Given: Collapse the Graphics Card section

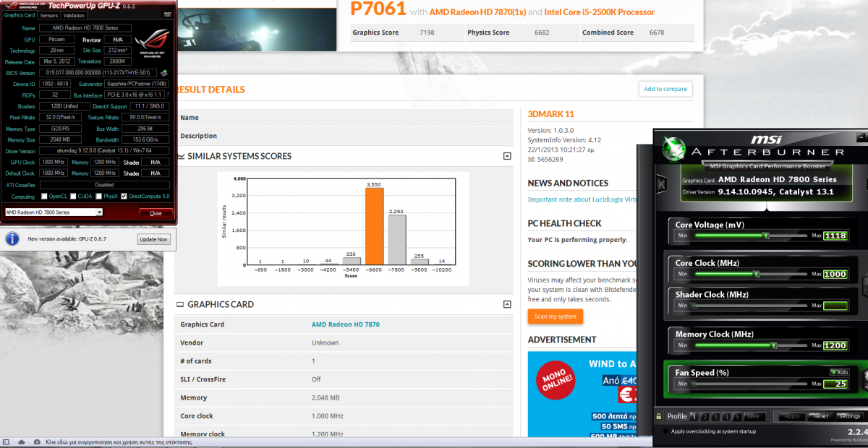Looking at the screenshot, I should coord(507,305).
